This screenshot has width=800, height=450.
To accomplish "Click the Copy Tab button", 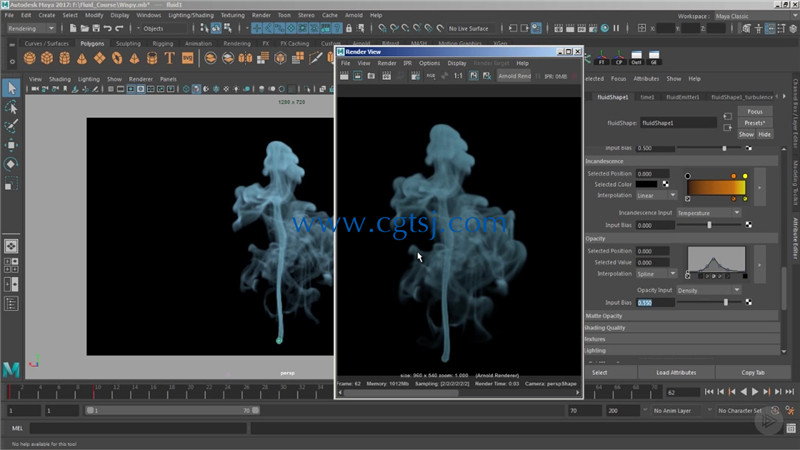I will [753, 372].
